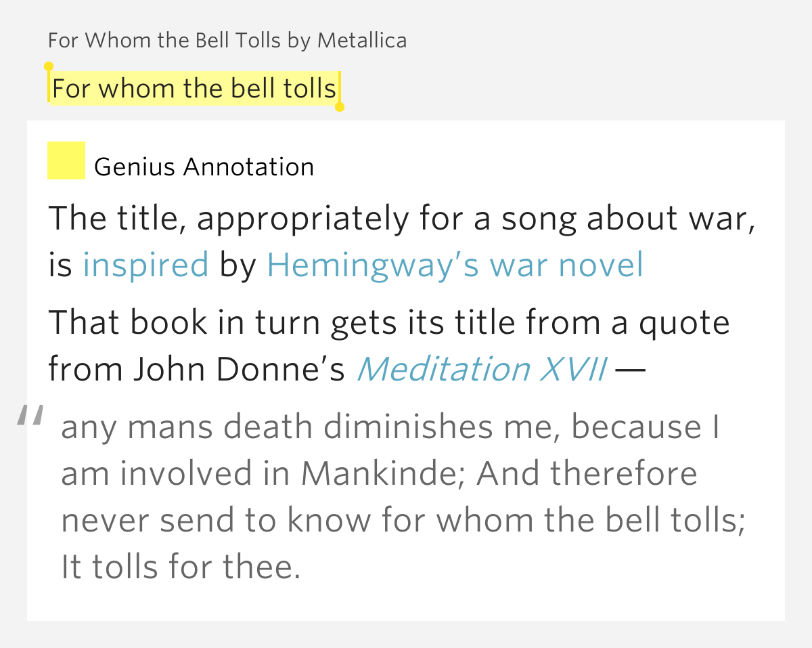This screenshot has width=812, height=648.
Task: Click the "Genius Annotation" label
Action: coord(204,167)
